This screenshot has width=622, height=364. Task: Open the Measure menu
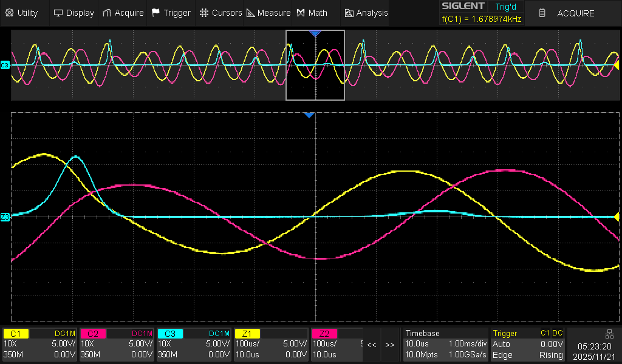268,13
